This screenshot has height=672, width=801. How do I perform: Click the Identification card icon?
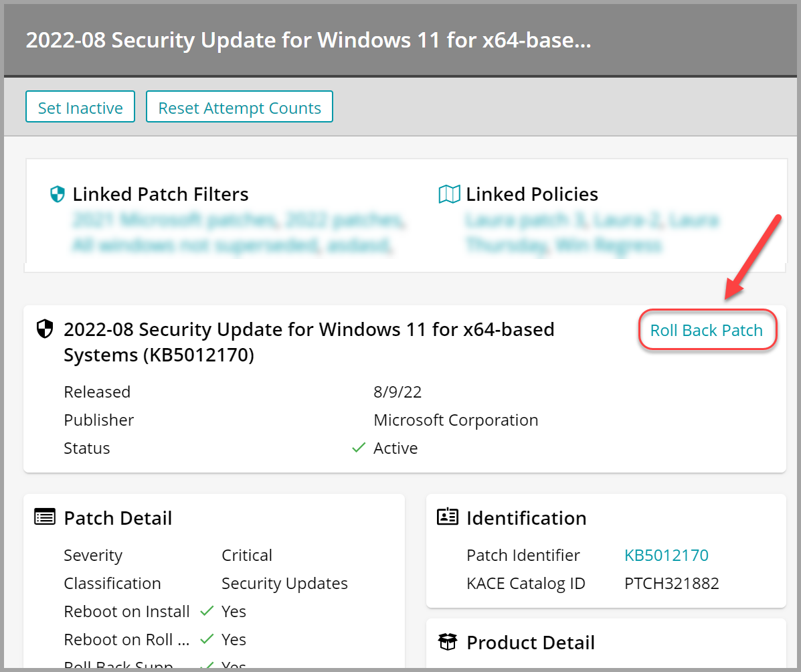pyautogui.click(x=447, y=517)
